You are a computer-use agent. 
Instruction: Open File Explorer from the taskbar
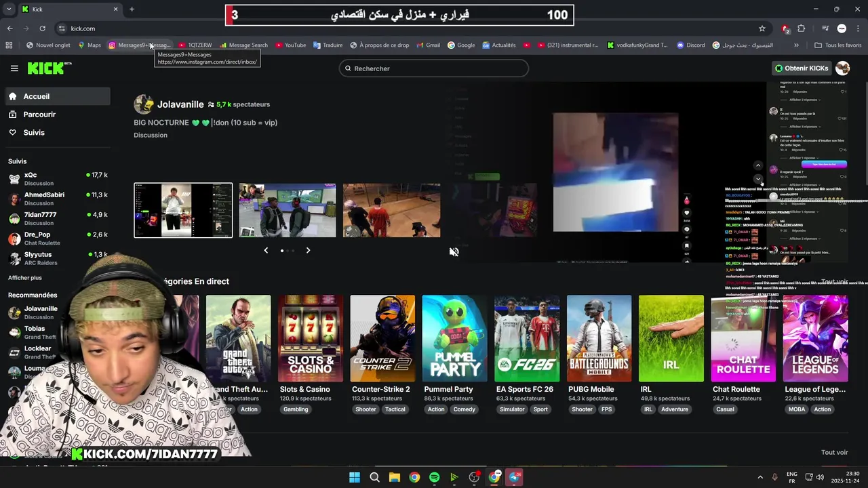(395, 477)
